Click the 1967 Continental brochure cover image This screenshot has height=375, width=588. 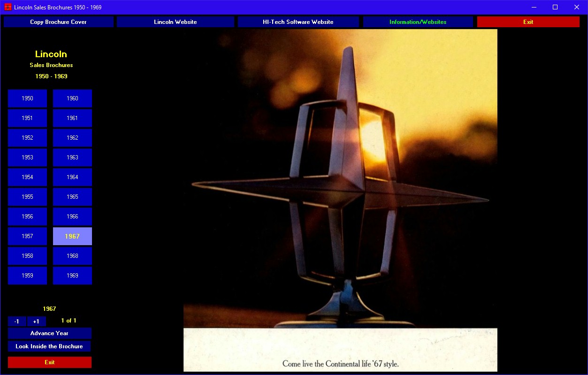point(340,200)
